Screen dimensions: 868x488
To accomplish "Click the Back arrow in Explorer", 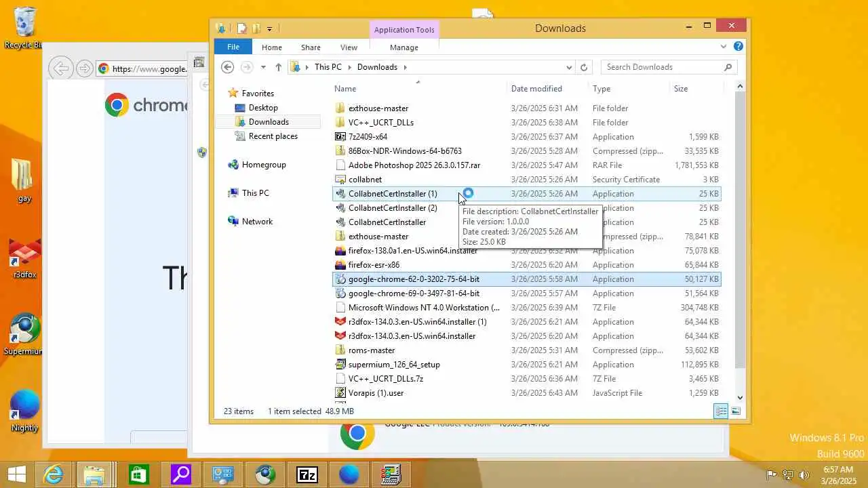I will pyautogui.click(x=228, y=67).
